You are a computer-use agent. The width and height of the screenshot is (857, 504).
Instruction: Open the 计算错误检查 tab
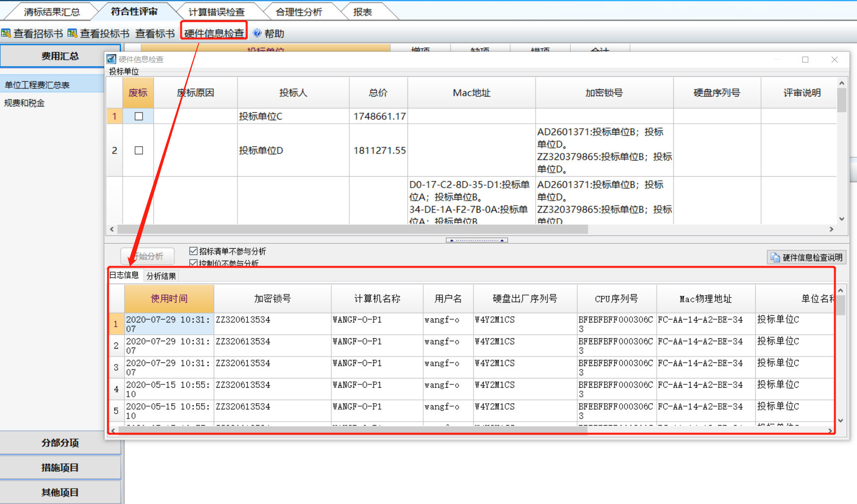(217, 12)
